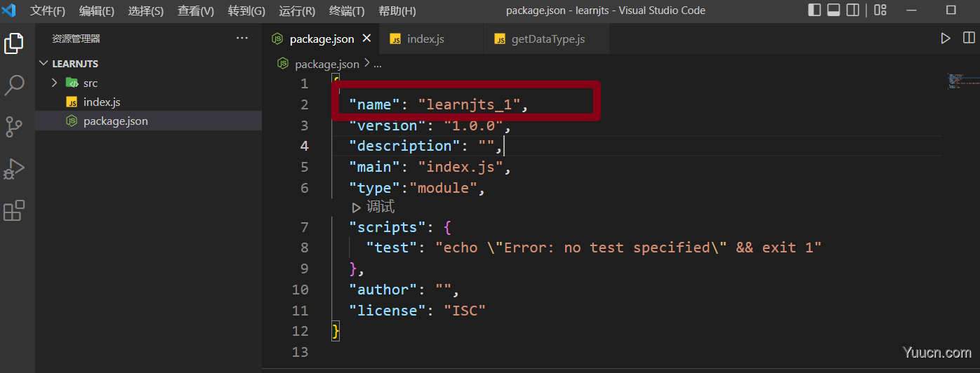980x373 pixels.
Task: Click the "index.js" main value in code
Action: pos(461,167)
